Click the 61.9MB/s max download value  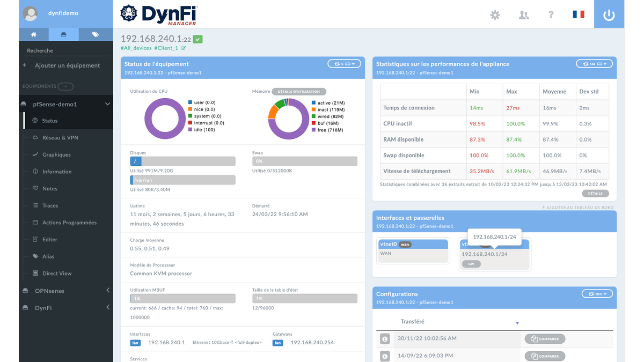[518, 171]
